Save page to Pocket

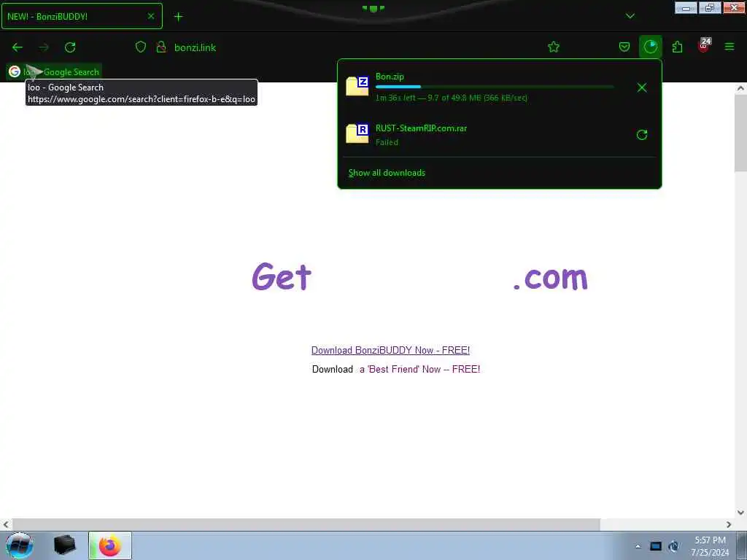(x=624, y=47)
